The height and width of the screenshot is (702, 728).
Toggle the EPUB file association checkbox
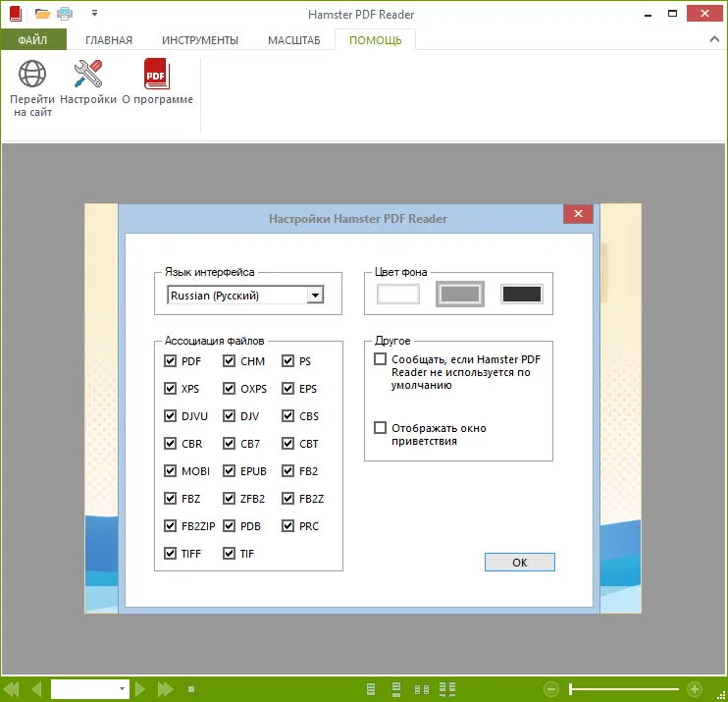tap(229, 471)
